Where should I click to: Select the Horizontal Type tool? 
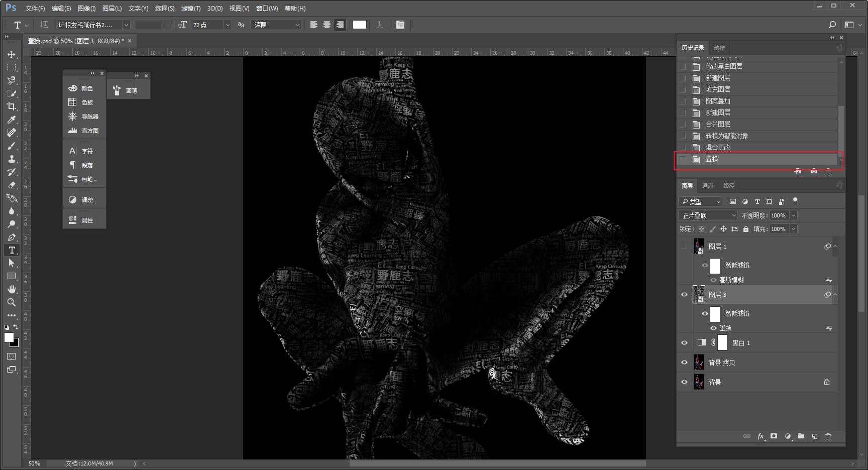click(11, 250)
